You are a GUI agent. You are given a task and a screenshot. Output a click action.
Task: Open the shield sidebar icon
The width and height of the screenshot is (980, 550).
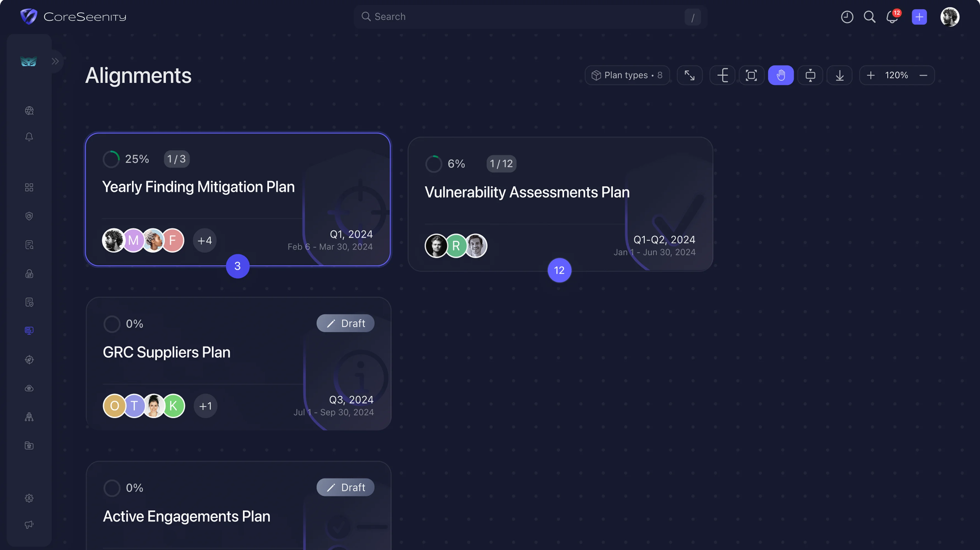pyautogui.click(x=29, y=216)
